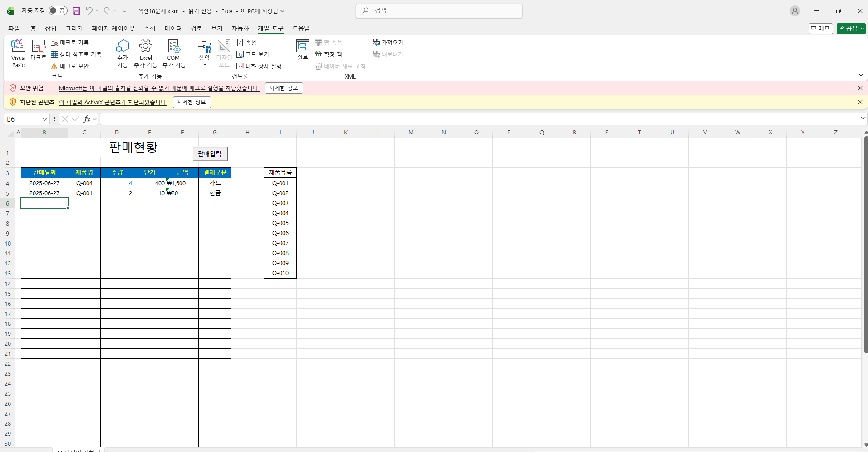This screenshot has height=452, width=868.
Task: Switch to the 데이터 ribbon tab
Action: pos(173,29)
